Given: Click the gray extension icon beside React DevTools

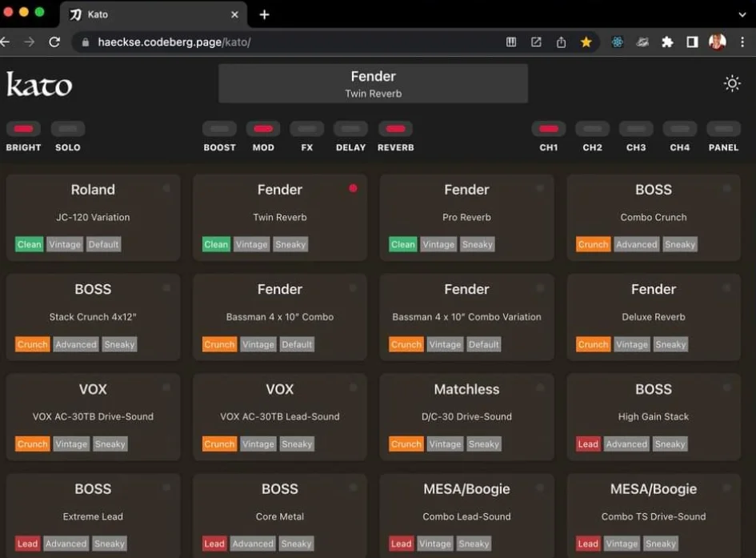Looking at the screenshot, I should pyautogui.click(x=642, y=42).
